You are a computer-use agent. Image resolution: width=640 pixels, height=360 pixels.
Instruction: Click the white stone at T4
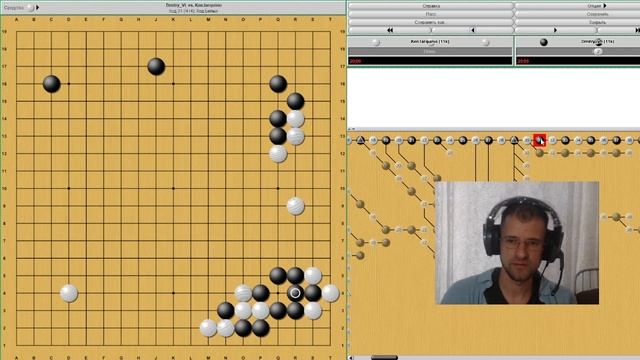[330, 293]
